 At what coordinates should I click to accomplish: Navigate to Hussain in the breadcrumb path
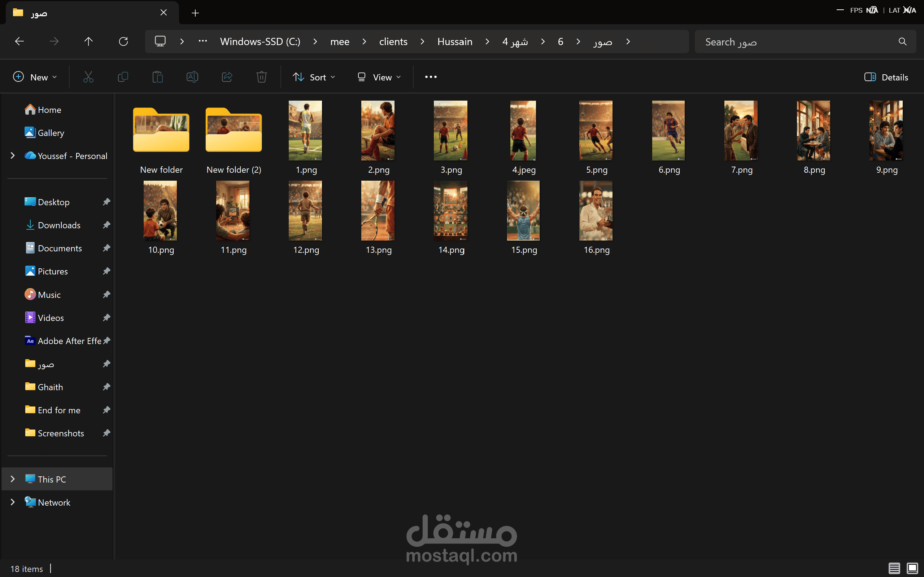tap(455, 41)
